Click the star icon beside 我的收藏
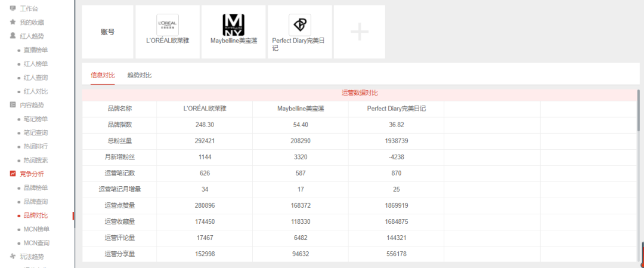 pyautogui.click(x=13, y=22)
